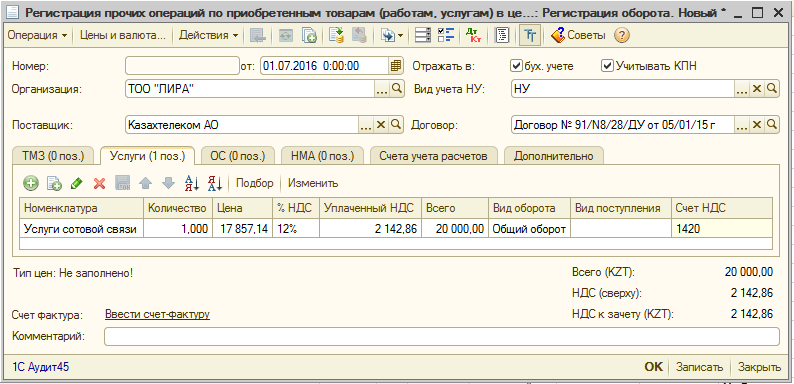
Task: Click the Дт/Кт posting results icon
Action: tap(474, 35)
